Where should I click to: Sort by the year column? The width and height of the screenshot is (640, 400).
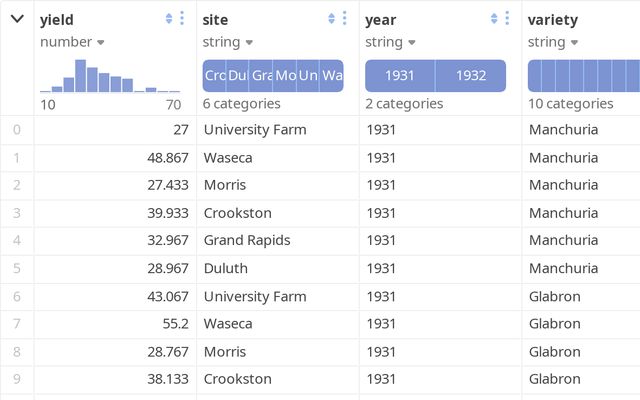495,19
